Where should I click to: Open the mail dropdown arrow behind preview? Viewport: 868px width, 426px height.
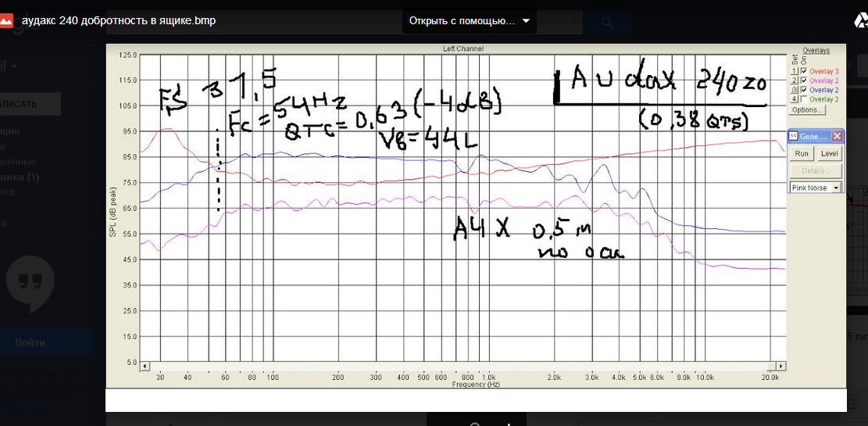(x=13, y=66)
